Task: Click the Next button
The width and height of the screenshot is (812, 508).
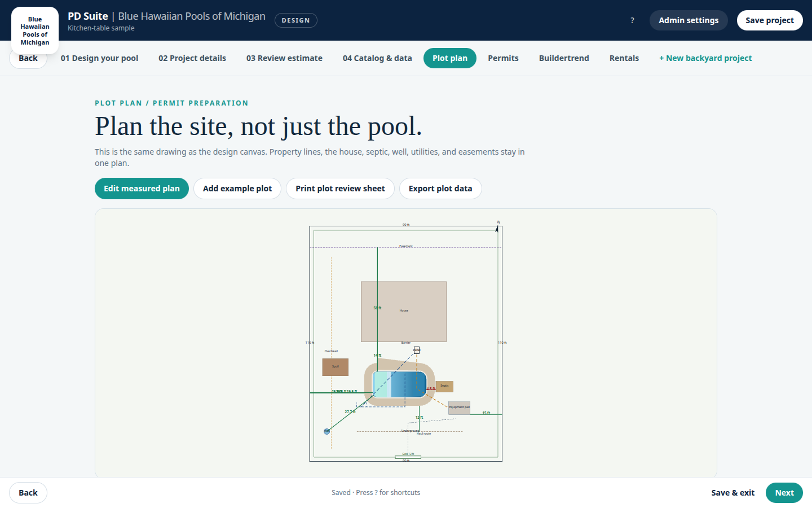Action: pyautogui.click(x=784, y=493)
